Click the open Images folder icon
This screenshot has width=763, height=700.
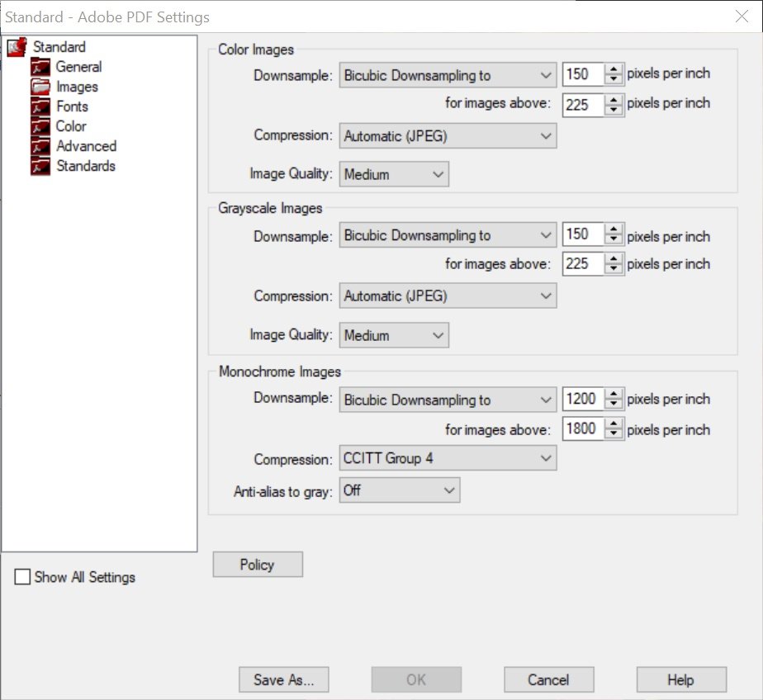40,87
